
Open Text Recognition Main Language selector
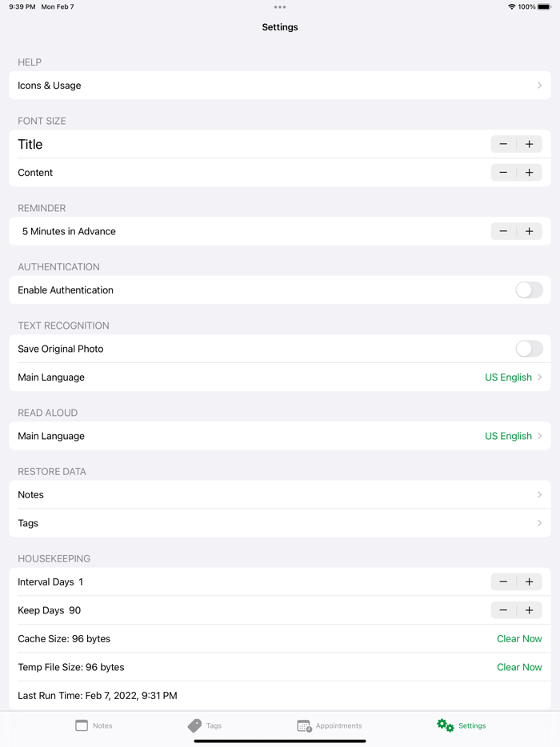513,377
